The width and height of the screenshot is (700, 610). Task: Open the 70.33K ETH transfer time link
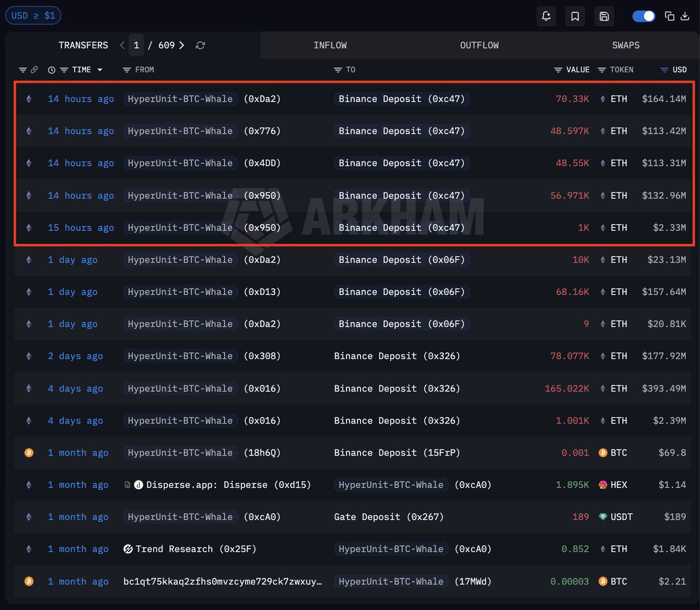tap(80, 99)
